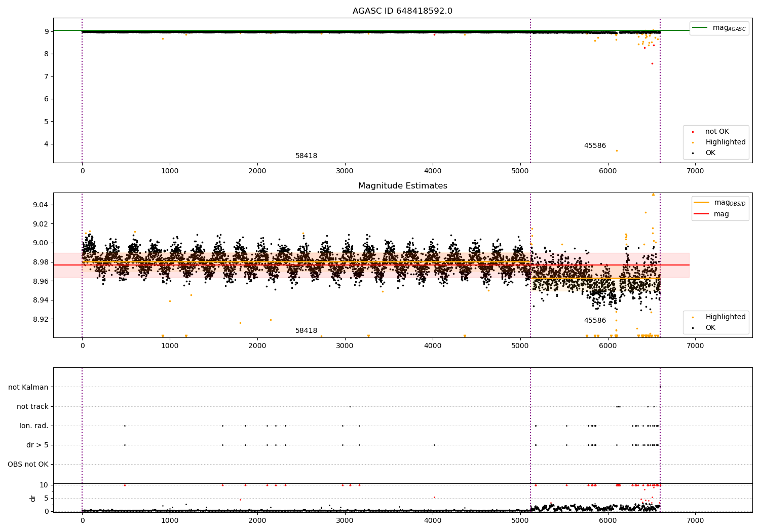Click the "45586" annotation in top plot
760x532 pixels.
pyautogui.click(x=595, y=146)
